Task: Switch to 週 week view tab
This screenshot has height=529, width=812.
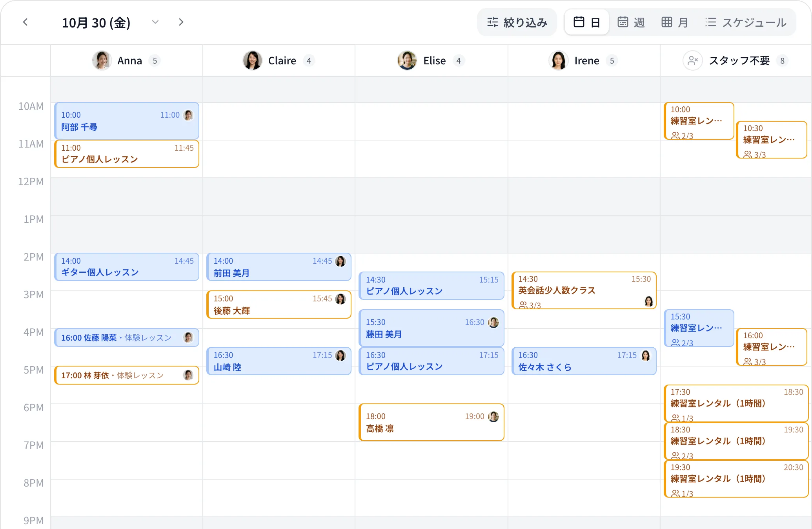Action: [631, 22]
